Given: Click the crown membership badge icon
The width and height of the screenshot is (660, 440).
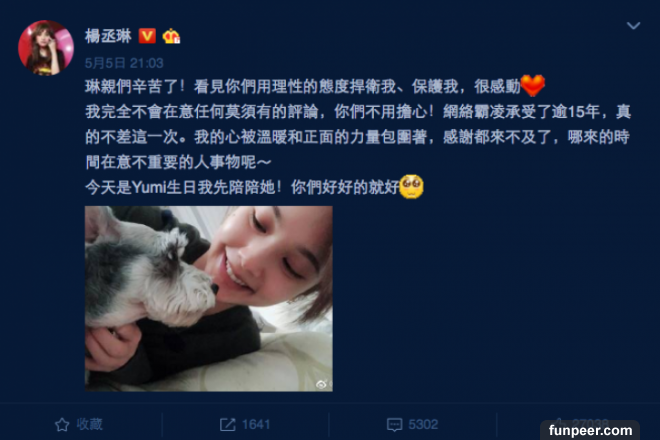Looking at the screenshot, I should point(171,36).
